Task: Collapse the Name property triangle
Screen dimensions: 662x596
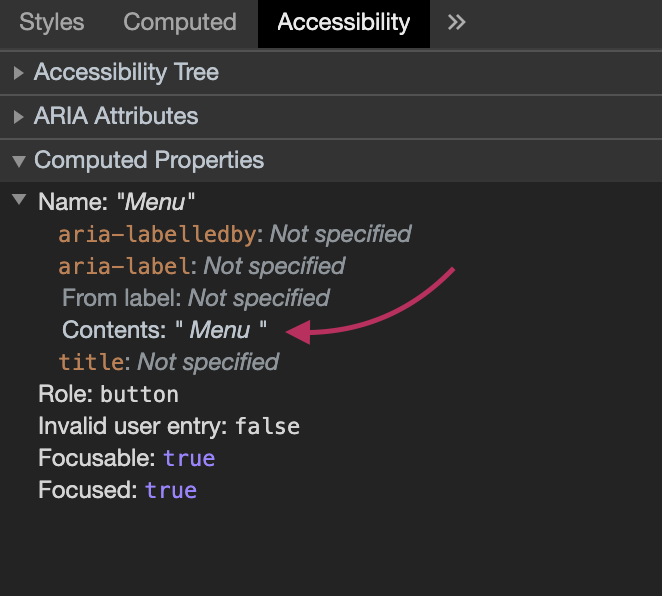Action: point(19,199)
